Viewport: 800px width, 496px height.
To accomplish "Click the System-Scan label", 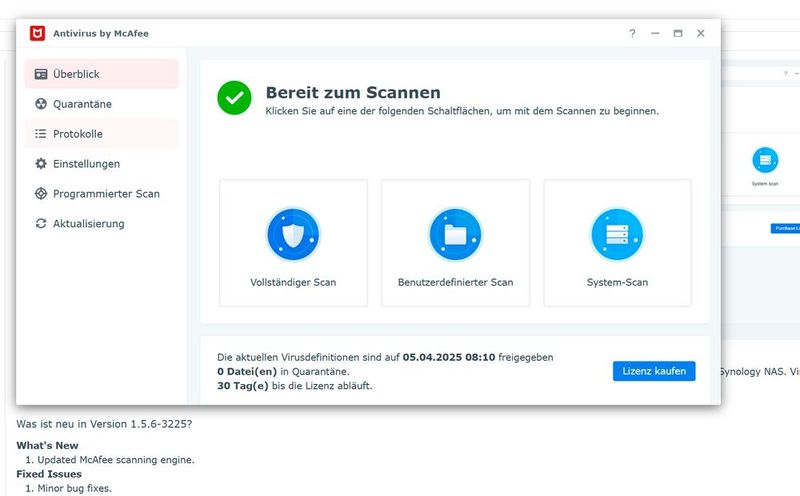I will click(x=617, y=282).
